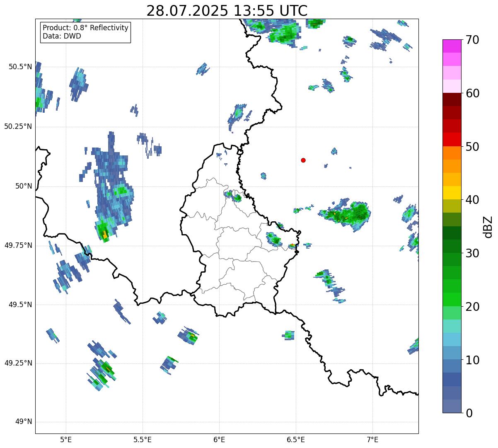Click the longitude label 6.5°E
The image size is (498, 448).
(x=296, y=439)
